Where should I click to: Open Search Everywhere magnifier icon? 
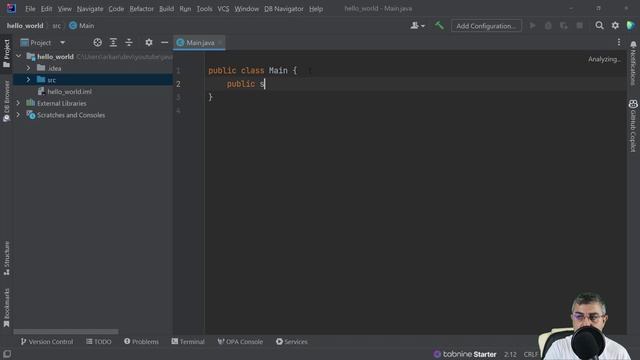599,26
